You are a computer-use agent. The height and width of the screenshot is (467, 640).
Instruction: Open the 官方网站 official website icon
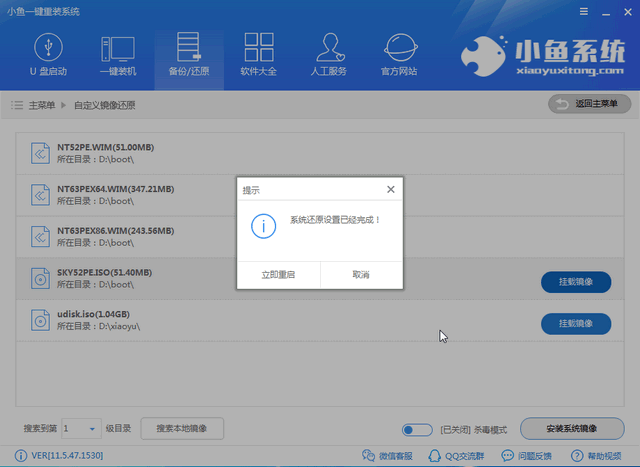coord(401,54)
